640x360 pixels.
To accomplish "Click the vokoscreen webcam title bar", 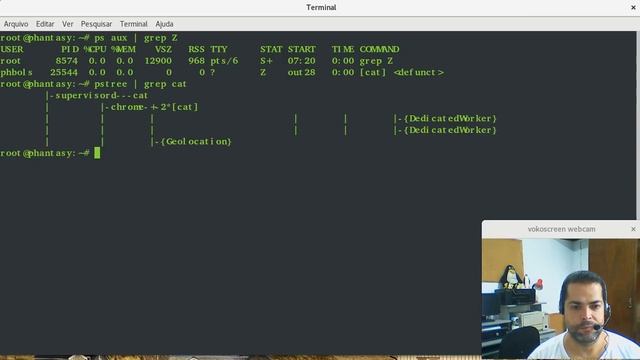I will tap(561, 229).
